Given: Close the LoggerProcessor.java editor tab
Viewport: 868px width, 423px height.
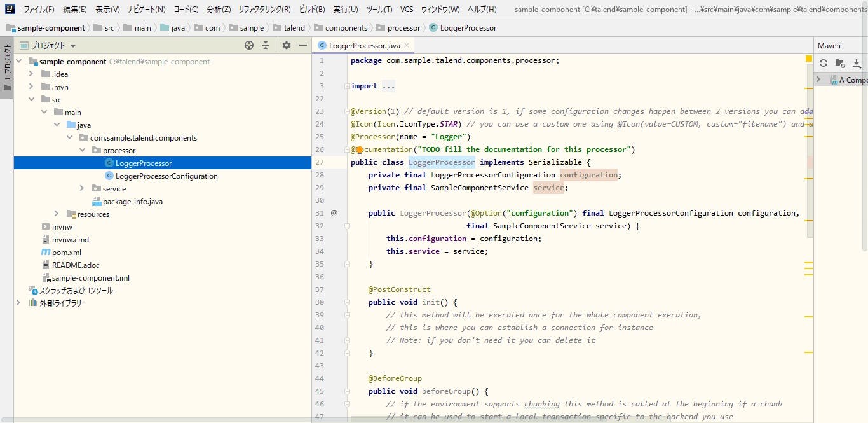Looking at the screenshot, I should pos(407,45).
